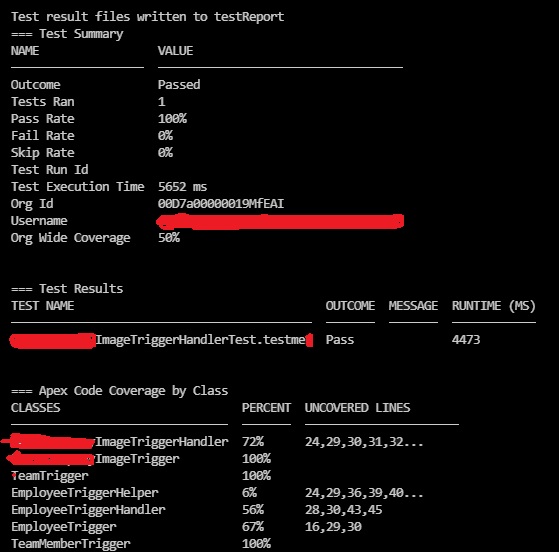Click the ImageTriggerHandler class name
Viewport: 560px width, 553px height.
point(161,442)
